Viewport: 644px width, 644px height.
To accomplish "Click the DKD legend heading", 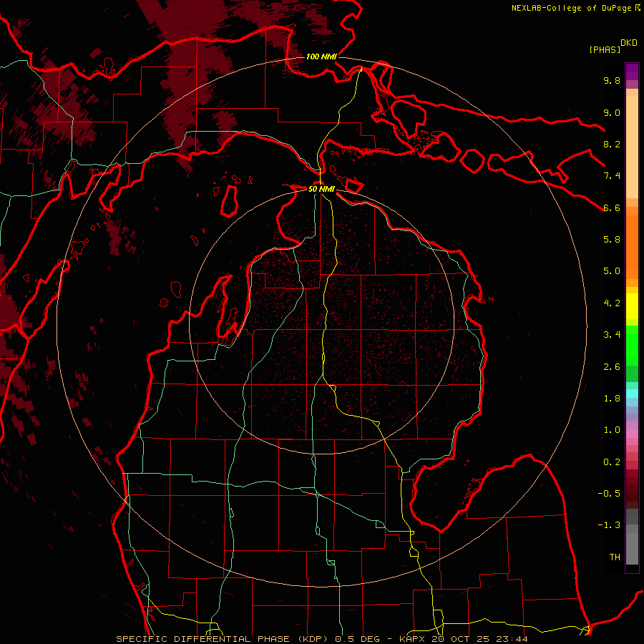I will [629, 43].
